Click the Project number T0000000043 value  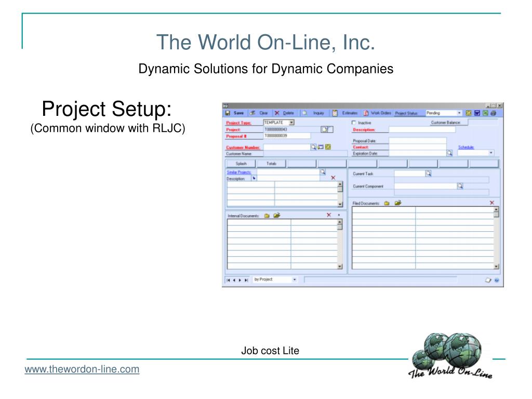click(275, 129)
